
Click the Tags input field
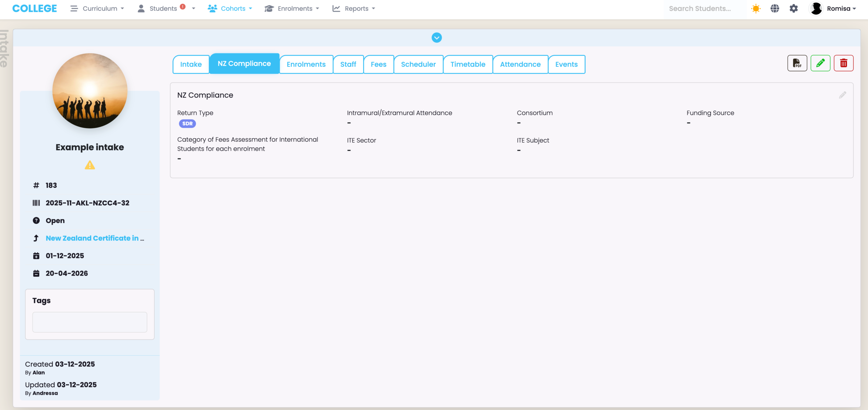coord(90,322)
